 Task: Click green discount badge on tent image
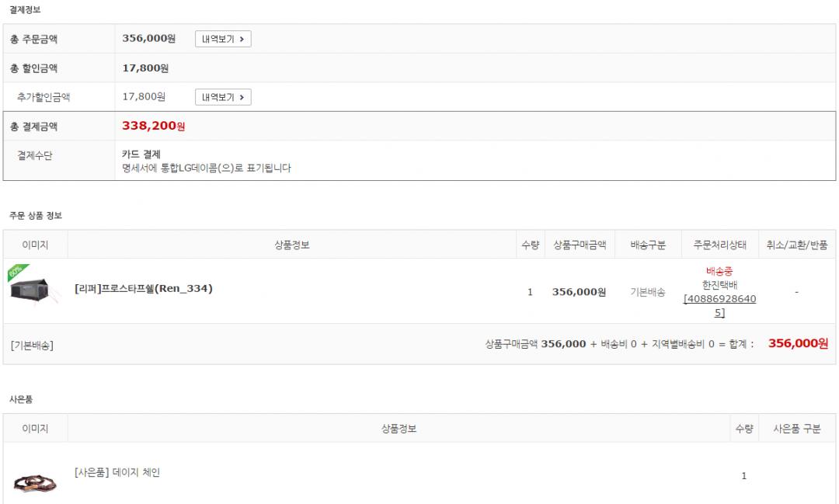16,272
